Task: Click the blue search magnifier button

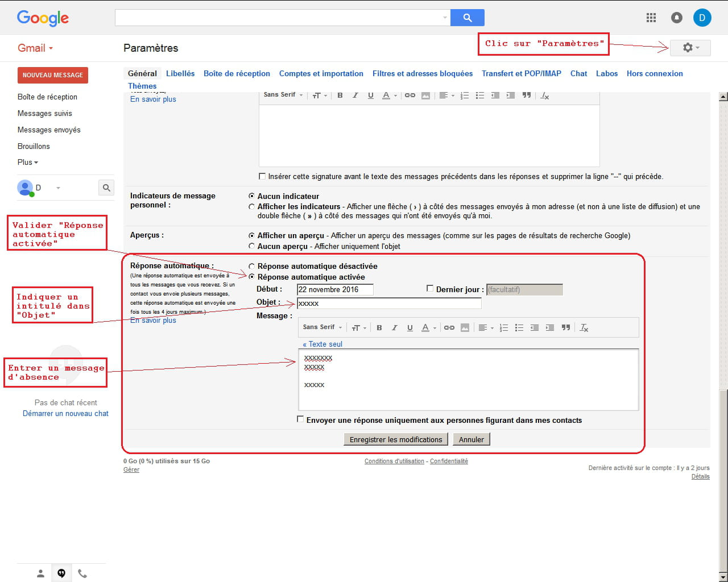Action: 467,18
